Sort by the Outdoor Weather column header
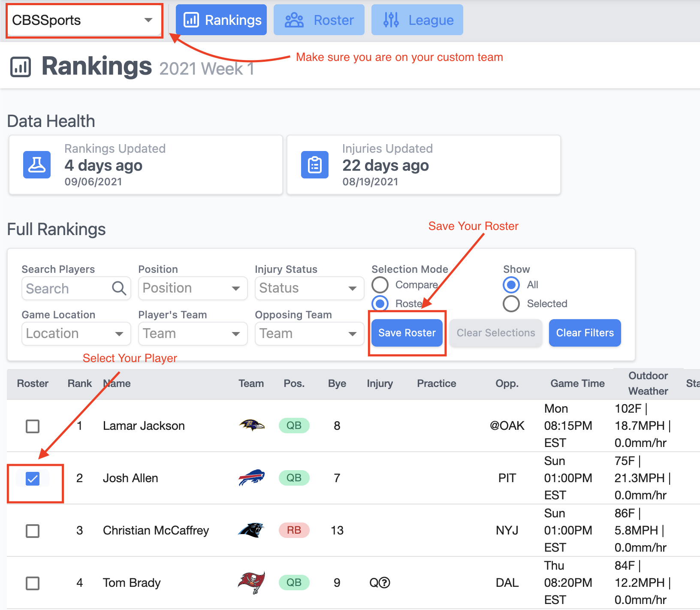This screenshot has height=610, width=700. [x=648, y=384]
